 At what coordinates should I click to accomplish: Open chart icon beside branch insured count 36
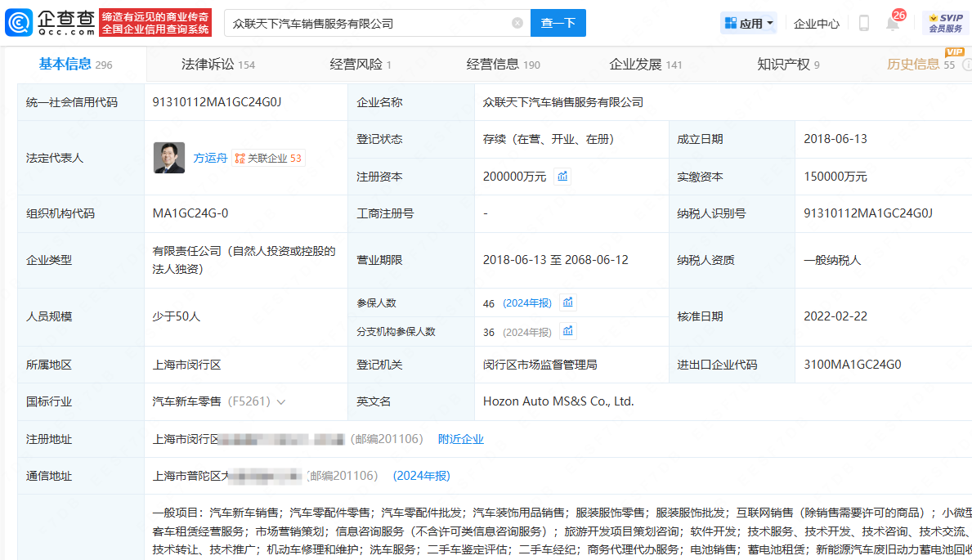tap(568, 331)
